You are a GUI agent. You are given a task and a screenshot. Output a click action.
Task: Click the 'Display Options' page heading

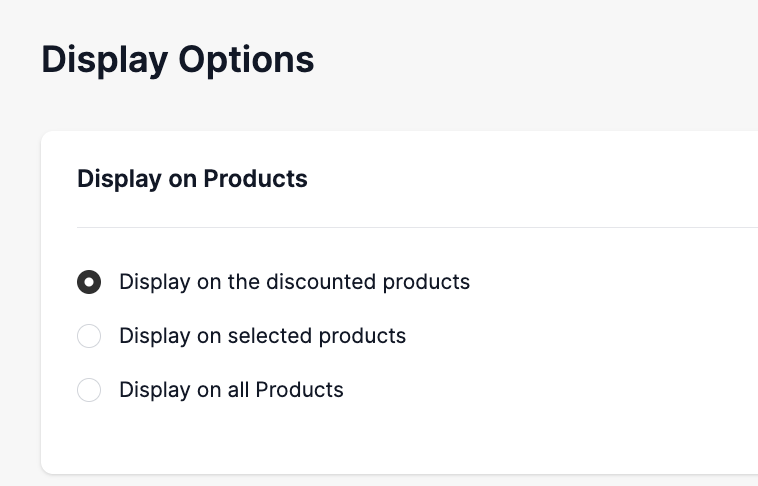178,60
